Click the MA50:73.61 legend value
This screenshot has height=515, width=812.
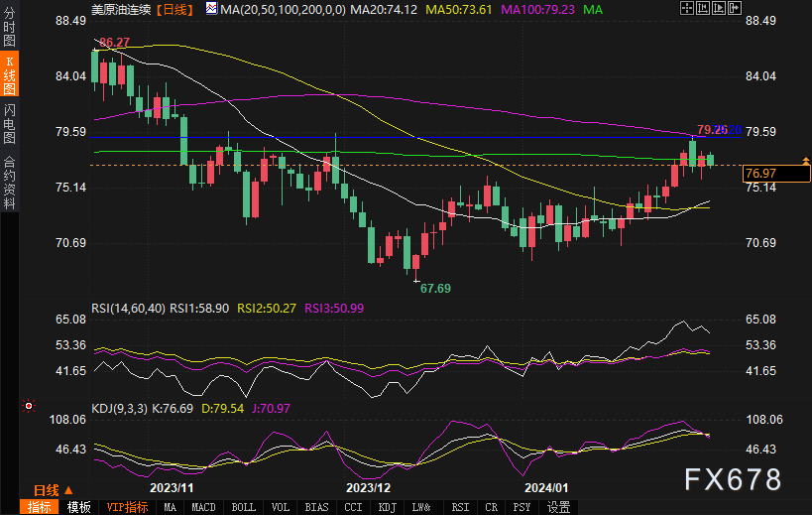459,9
